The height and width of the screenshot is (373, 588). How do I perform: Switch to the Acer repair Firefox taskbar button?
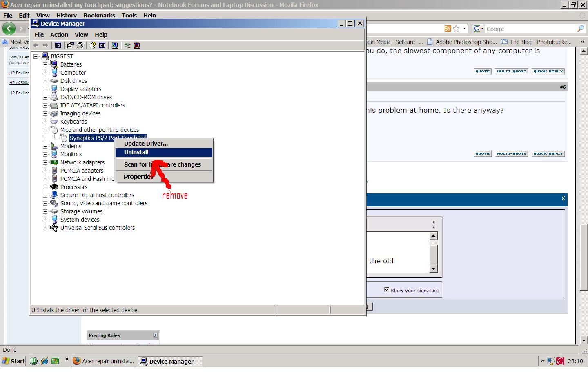[x=104, y=361]
